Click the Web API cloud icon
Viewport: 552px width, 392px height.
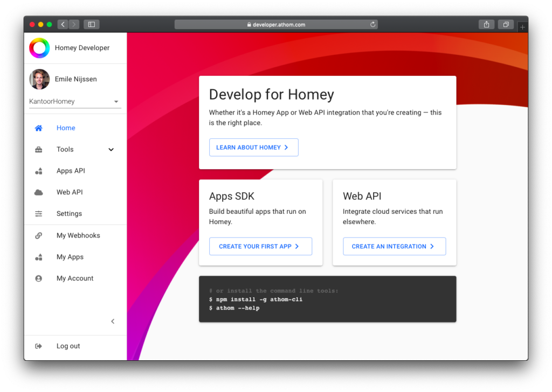[39, 192]
